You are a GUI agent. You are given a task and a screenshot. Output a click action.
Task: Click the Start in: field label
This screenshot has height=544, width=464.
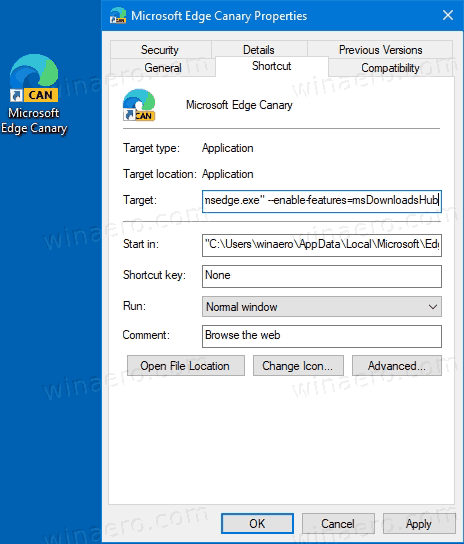(141, 244)
